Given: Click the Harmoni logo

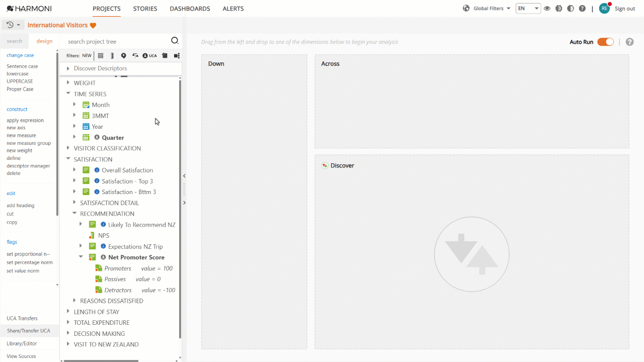Looking at the screenshot, I should [29, 9].
